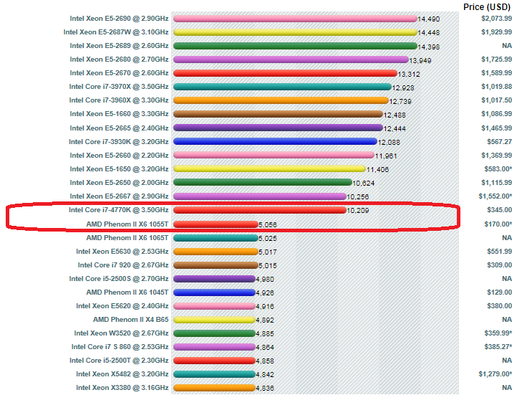Open Intel Core i7 920 @ 2.67GHz link
The width and height of the screenshot is (532, 395).
(123, 265)
